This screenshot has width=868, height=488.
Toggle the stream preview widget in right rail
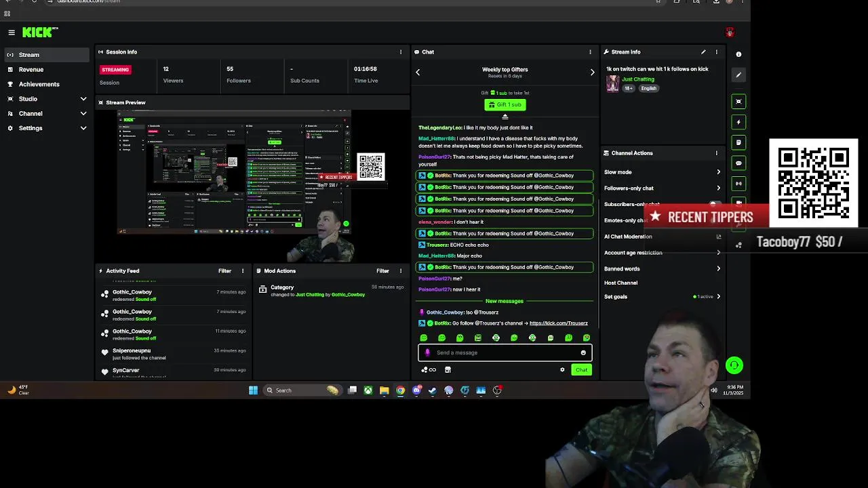coord(738,102)
